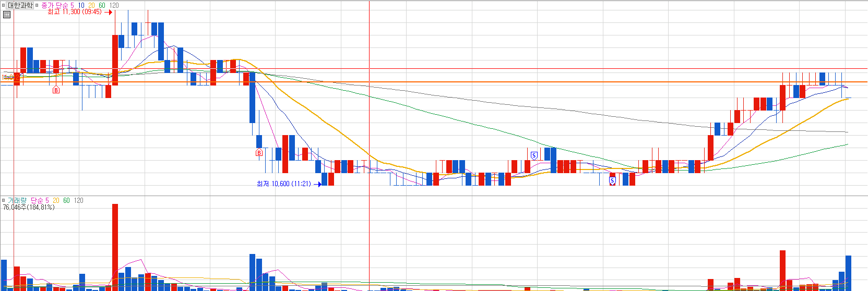Select the first B buy marker near opening candles
Image resolution: width=868 pixels, height=291 pixels.
click(x=56, y=90)
